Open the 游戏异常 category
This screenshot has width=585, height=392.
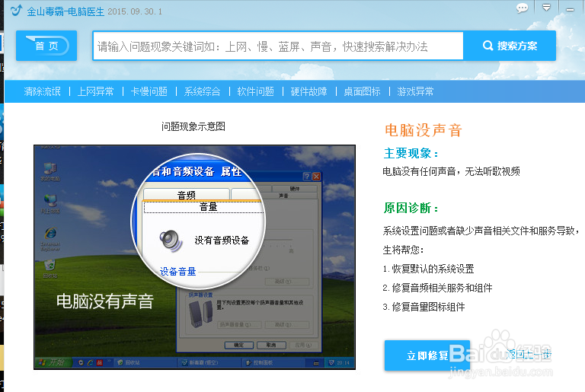tap(415, 91)
